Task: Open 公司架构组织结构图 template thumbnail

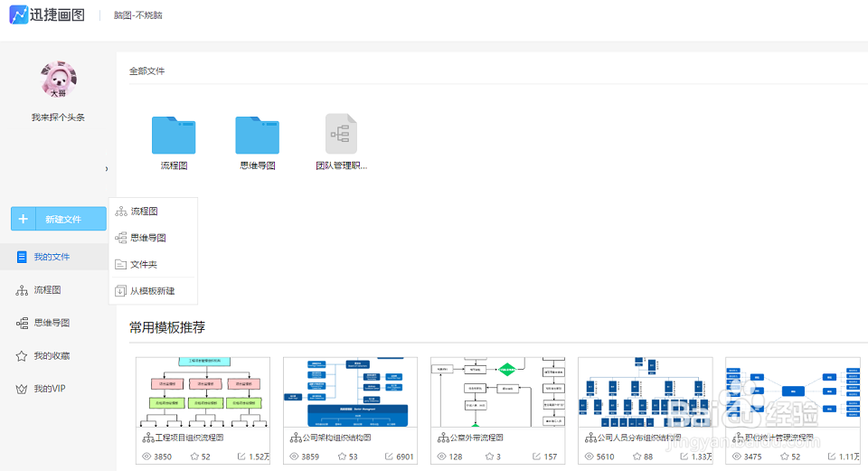Action: coord(351,391)
